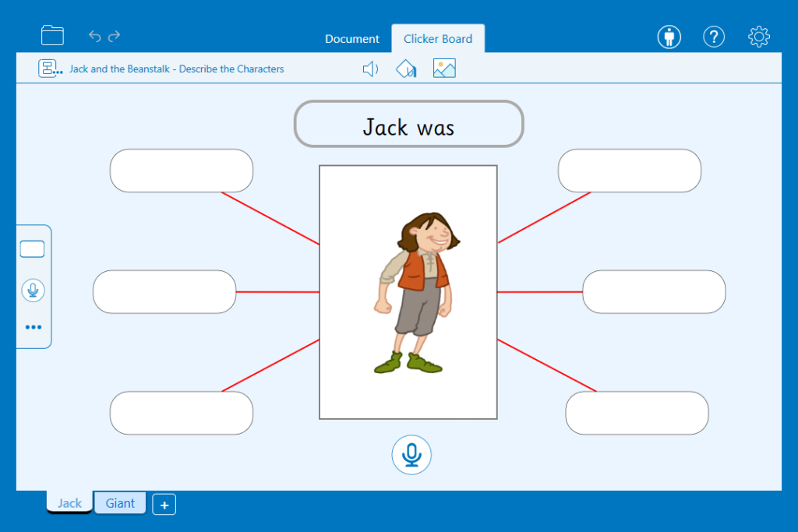Select the Clicker Board tab
The image size is (798, 532).
click(x=438, y=39)
